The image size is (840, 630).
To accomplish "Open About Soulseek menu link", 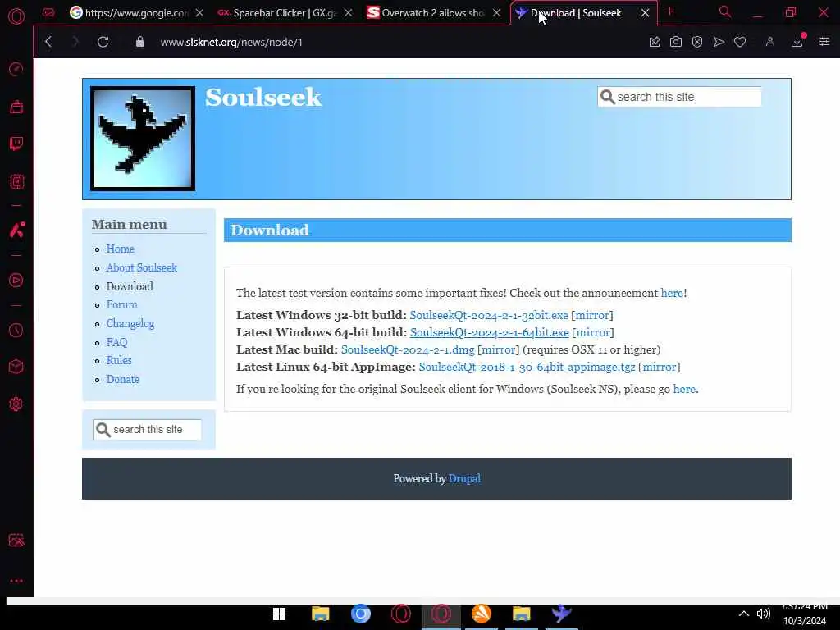I will (141, 267).
